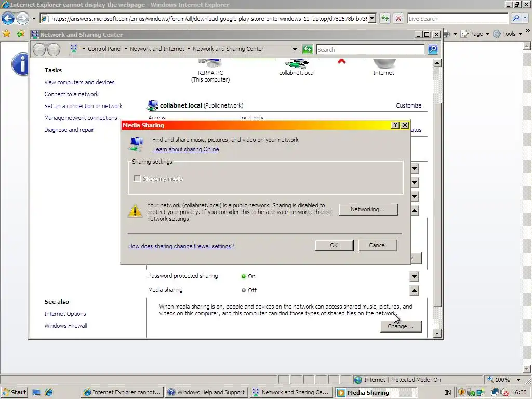The height and width of the screenshot is (399, 532).
Task: Open the zoom level 100% dropdown
Action: pyautogui.click(x=518, y=380)
